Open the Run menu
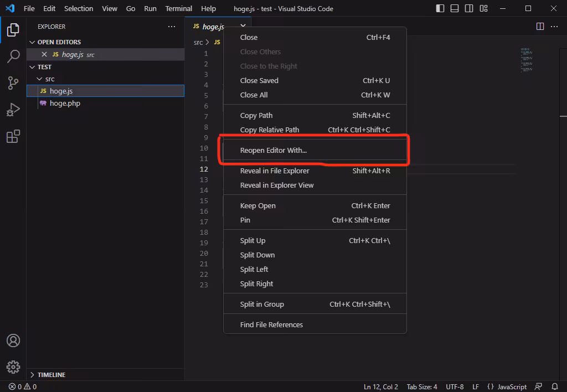 click(150, 8)
